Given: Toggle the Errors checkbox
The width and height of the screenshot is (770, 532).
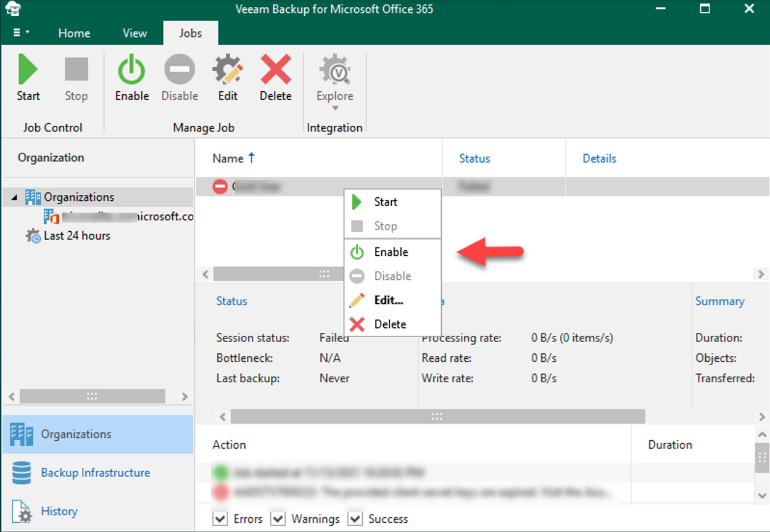Looking at the screenshot, I should [x=219, y=518].
